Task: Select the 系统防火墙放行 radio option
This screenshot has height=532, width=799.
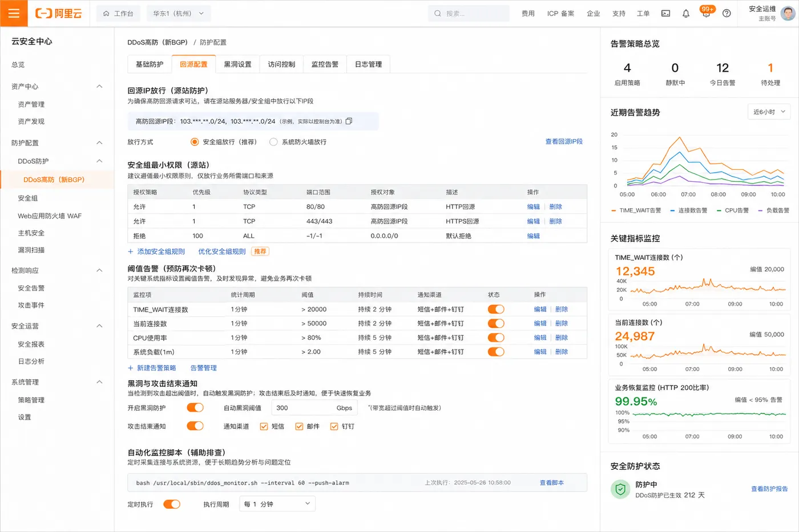Action: click(x=273, y=142)
